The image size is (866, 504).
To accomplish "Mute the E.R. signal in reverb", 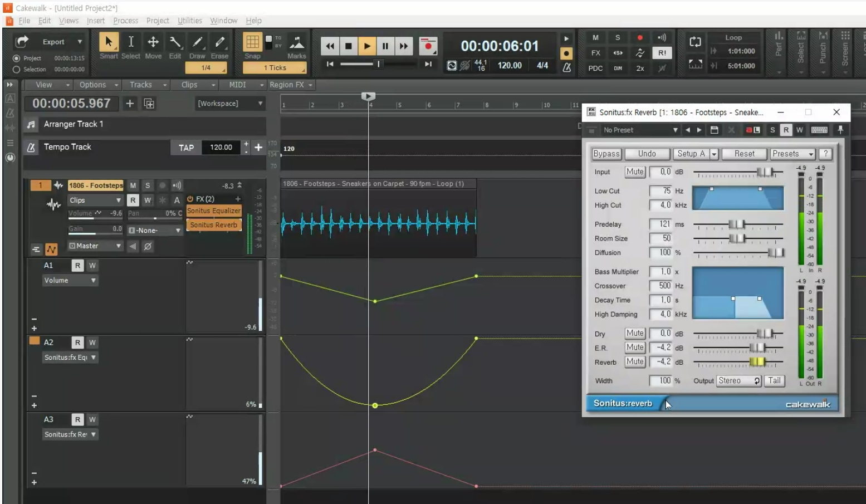I will coord(635,348).
